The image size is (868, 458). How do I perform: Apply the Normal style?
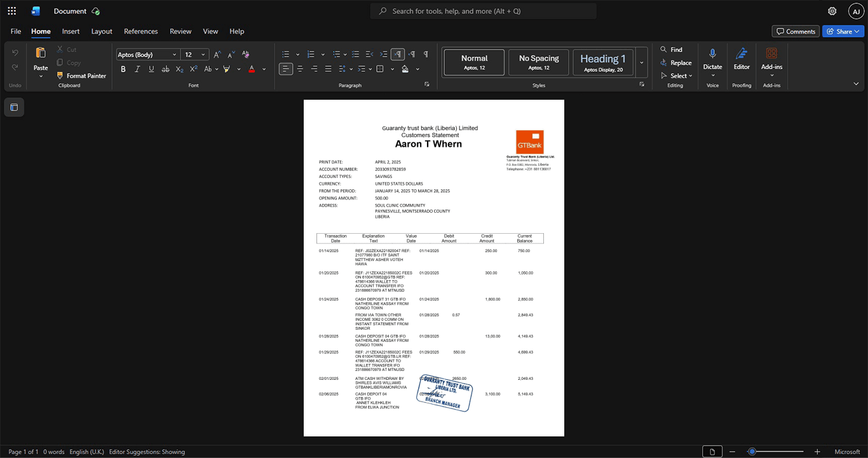pyautogui.click(x=475, y=62)
